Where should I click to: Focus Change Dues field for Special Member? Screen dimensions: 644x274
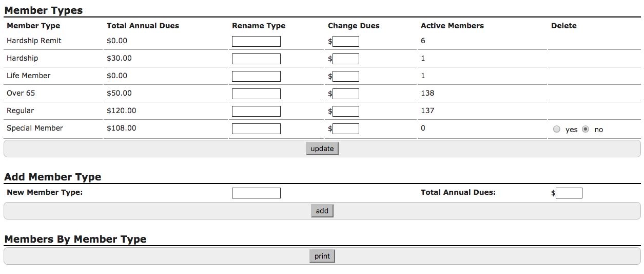346,129
